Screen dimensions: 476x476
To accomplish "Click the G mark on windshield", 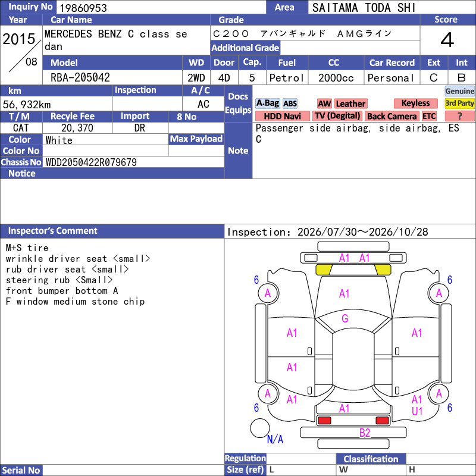I will (345, 318).
